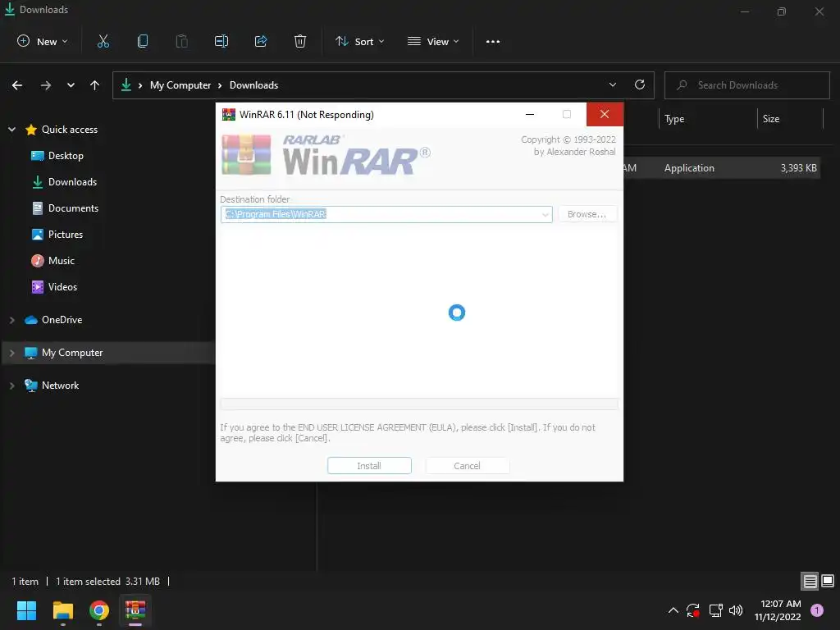Click the sync update tray icon
The image size is (840, 630).
click(693, 610)
